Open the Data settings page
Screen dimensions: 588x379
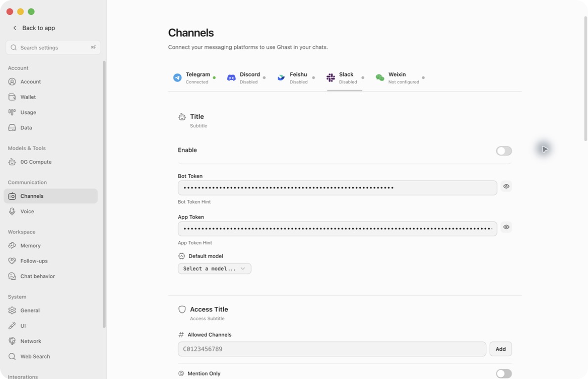click(x=50, y=128)
